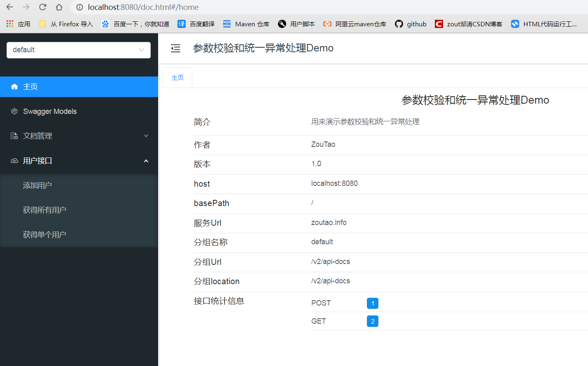588x366 pixels.
Task: Click the POST label in statistics
Action: tap(321, 303)
